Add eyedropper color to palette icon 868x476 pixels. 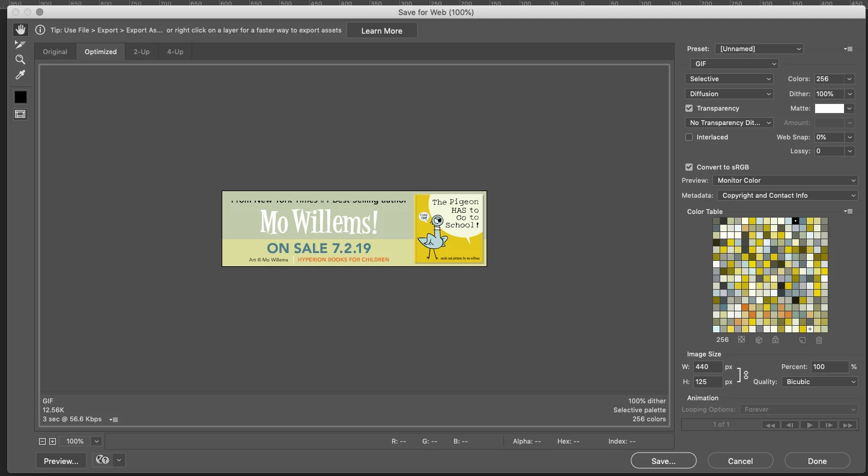pos(802,340)
